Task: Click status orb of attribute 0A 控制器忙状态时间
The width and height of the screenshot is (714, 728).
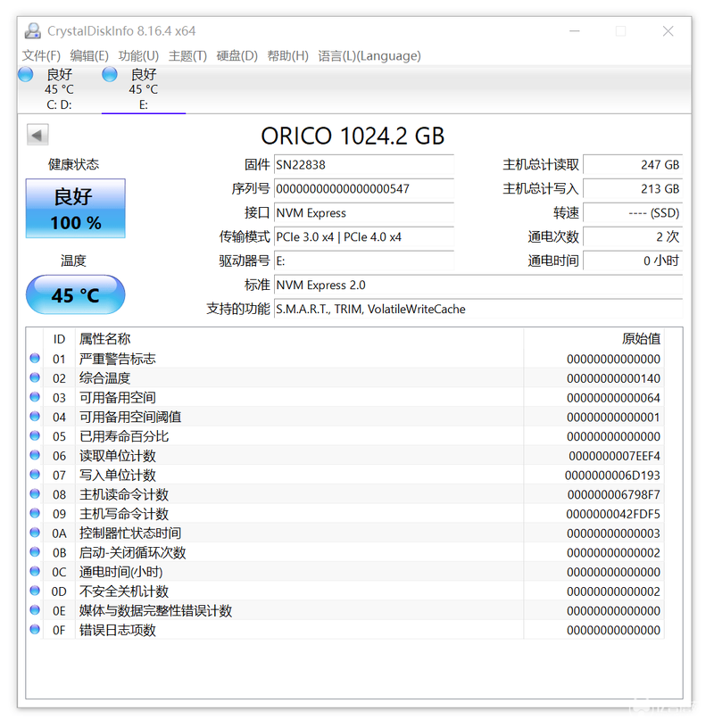Action: tap(35, 533)
